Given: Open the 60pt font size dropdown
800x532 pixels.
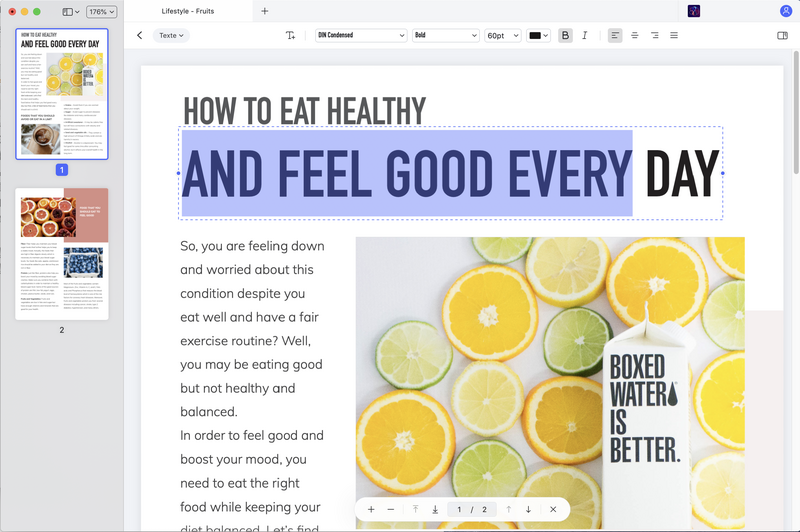Looking at the screenshot, I should coord(503,35).
